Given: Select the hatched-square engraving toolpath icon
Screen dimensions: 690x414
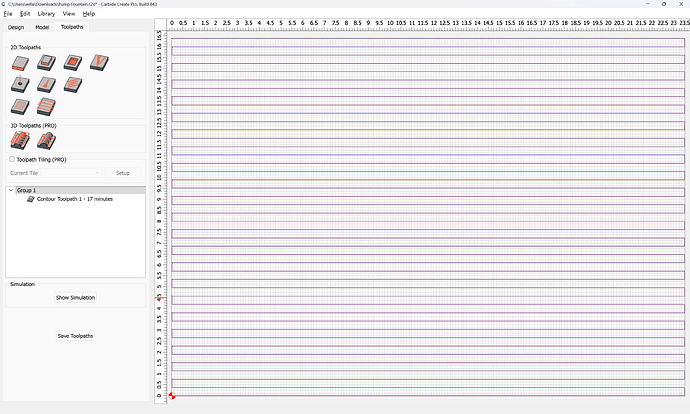Looking at the screenshot, I should click(x=20, y=106).
